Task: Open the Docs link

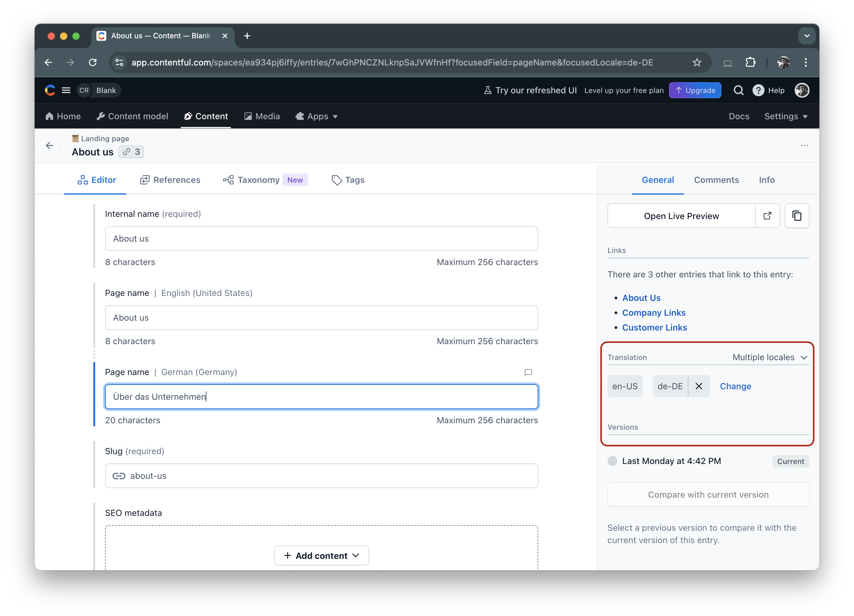Action: (x=739, y=116)
